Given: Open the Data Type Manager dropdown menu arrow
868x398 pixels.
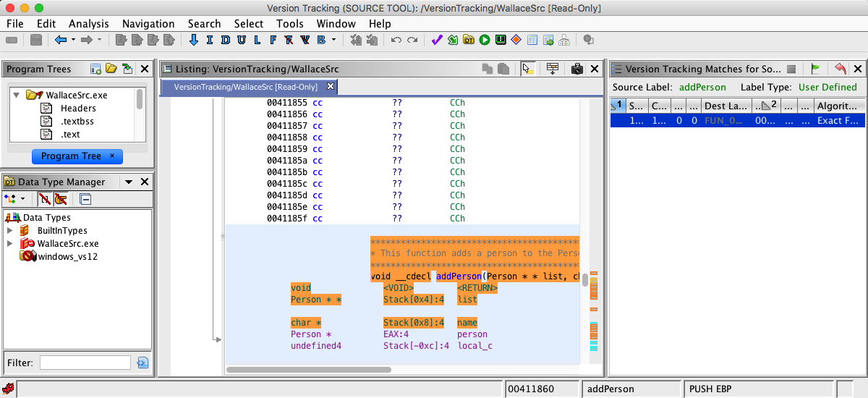Looking at the screenshot, I should point(128,182).
